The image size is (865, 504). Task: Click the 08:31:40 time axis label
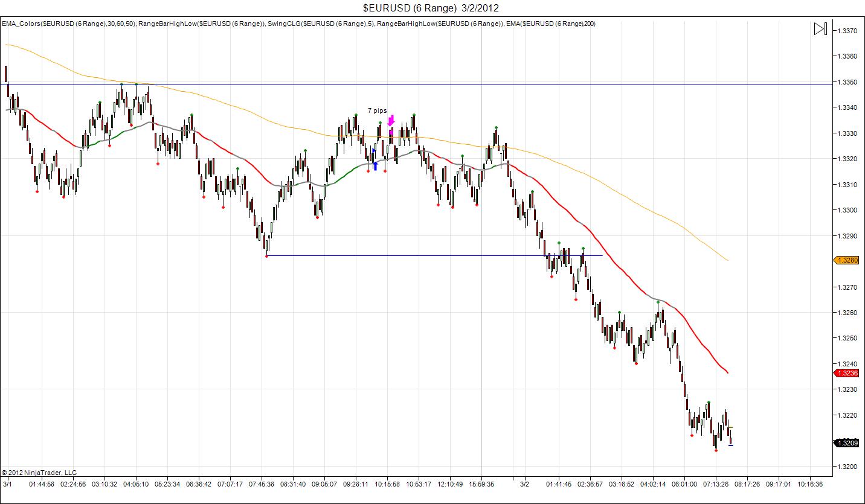pyautogui.click(x=293, y=484)
